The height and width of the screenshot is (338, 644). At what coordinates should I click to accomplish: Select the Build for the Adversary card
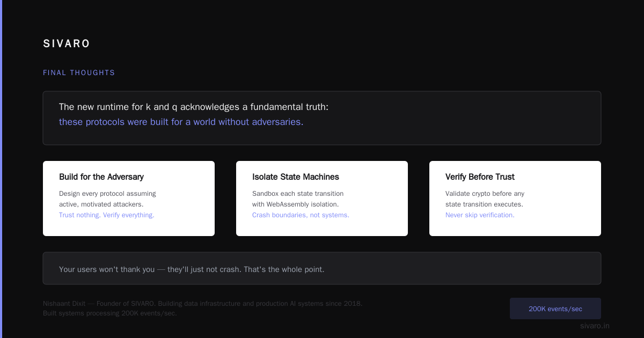click(x=129, y=199)
